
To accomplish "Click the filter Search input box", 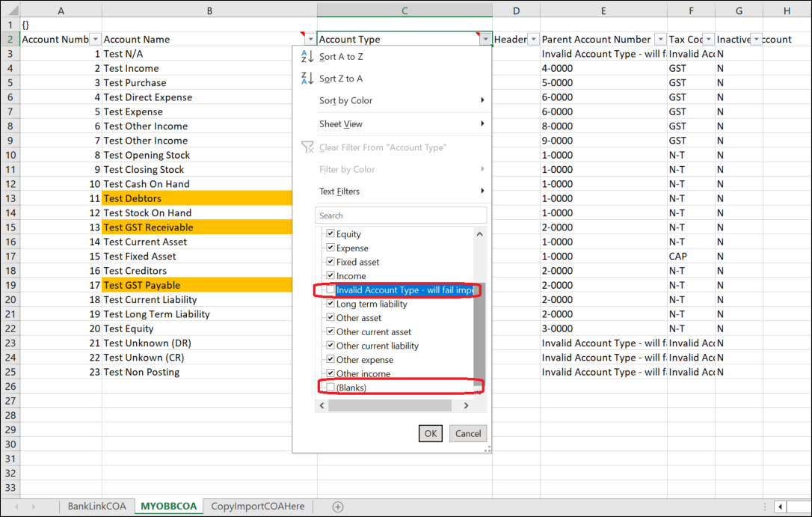I will coord(401,215).
